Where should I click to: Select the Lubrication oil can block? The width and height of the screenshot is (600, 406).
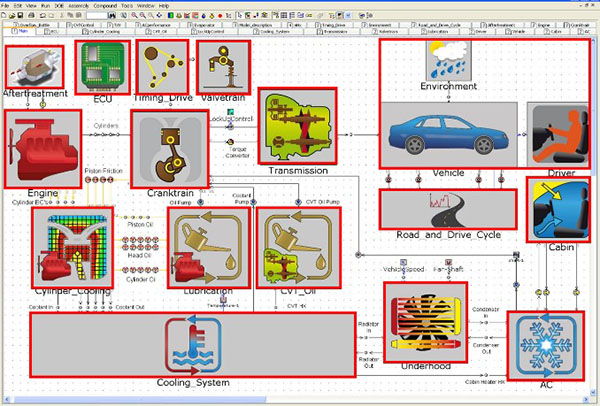(209, 248)
